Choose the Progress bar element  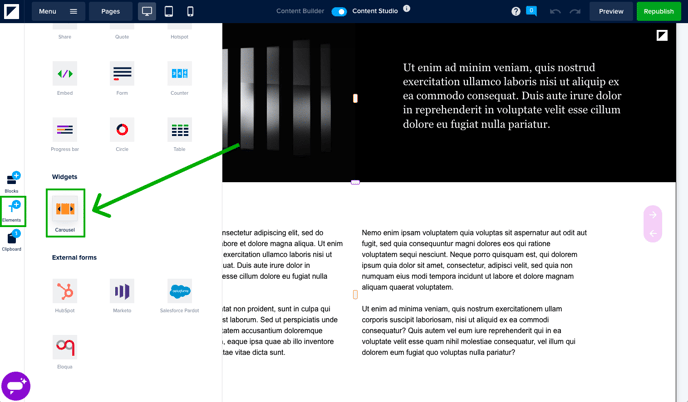coord(65,130)
